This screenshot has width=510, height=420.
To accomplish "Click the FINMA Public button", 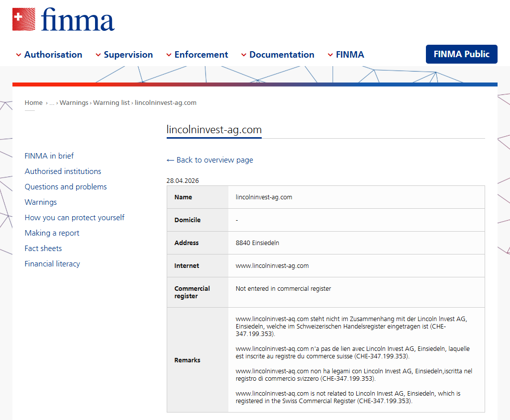I will [462, 54].
